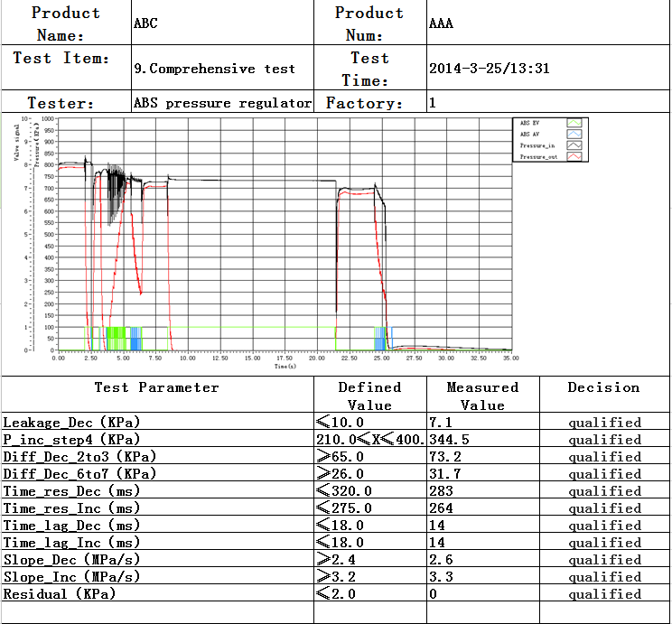Screen dimensions: 672x624
Task: Click the Test Parameter column header
Action: click(x=157, y=387)
